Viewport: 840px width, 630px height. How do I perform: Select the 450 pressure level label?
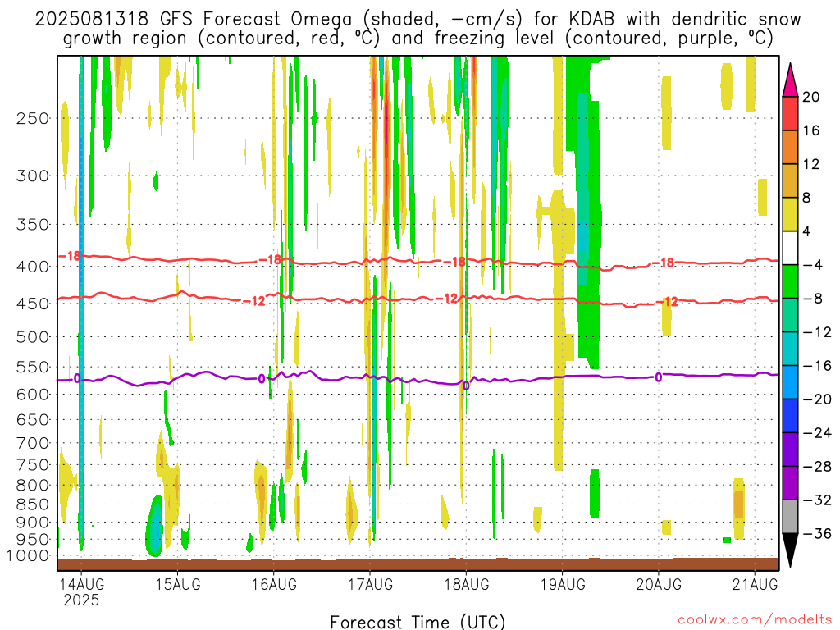(33, 304)
